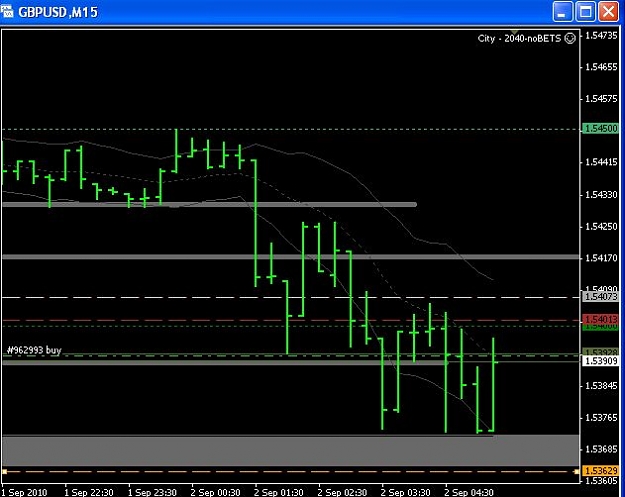
Task: Select the short grey line ending near 1.54330
Action: 209,204
